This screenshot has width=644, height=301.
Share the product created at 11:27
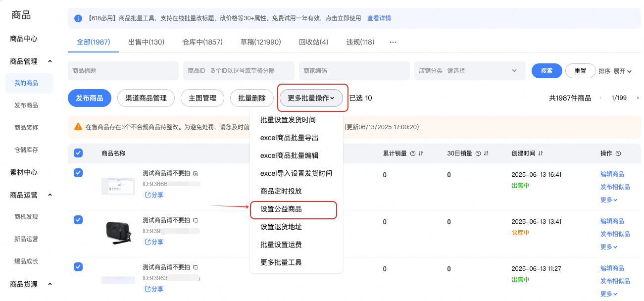click(153, 289)
